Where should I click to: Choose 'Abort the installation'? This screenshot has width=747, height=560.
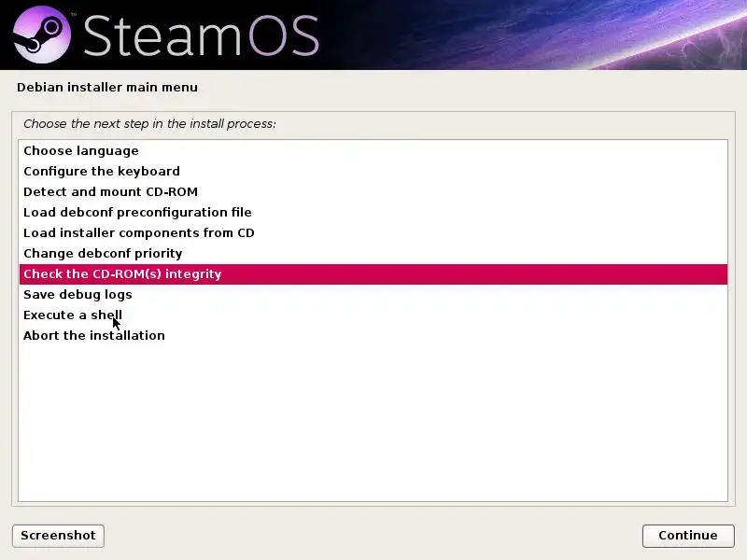click(x=373, y=336)
